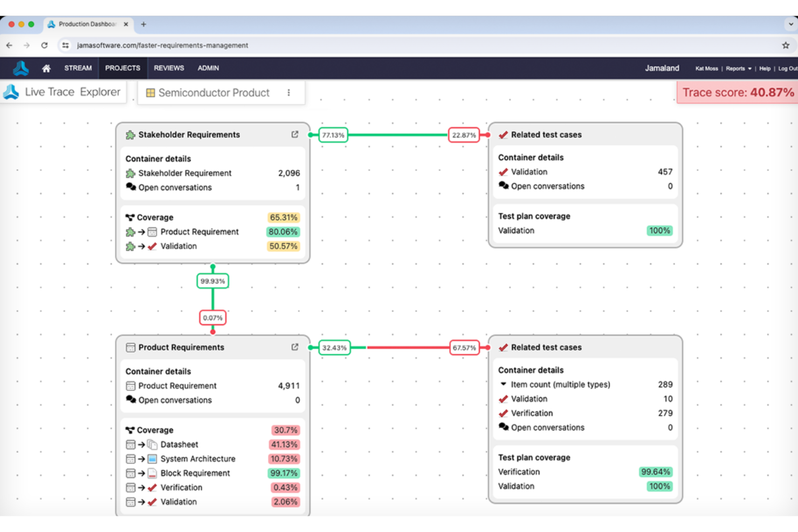The height and width of the screenshot is (532, 798).
Task: Click the Datasheet coverage icon
Action: (x=152, y=445)
